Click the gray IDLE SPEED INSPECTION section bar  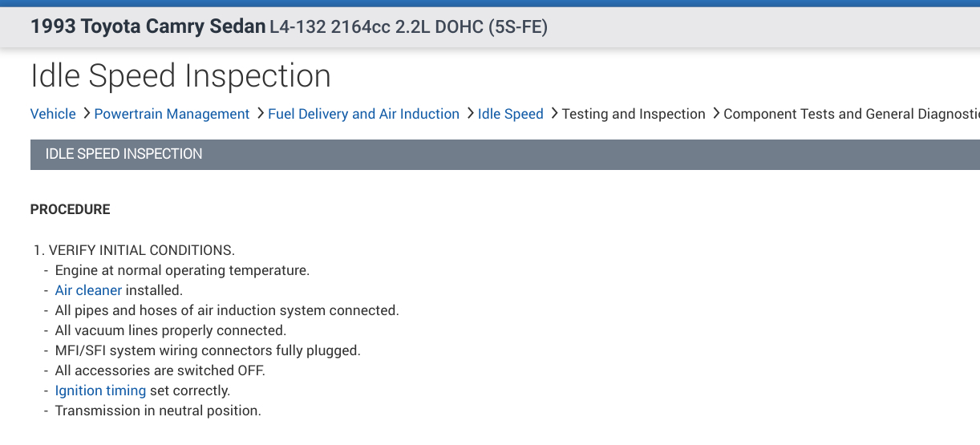[505, 154]
